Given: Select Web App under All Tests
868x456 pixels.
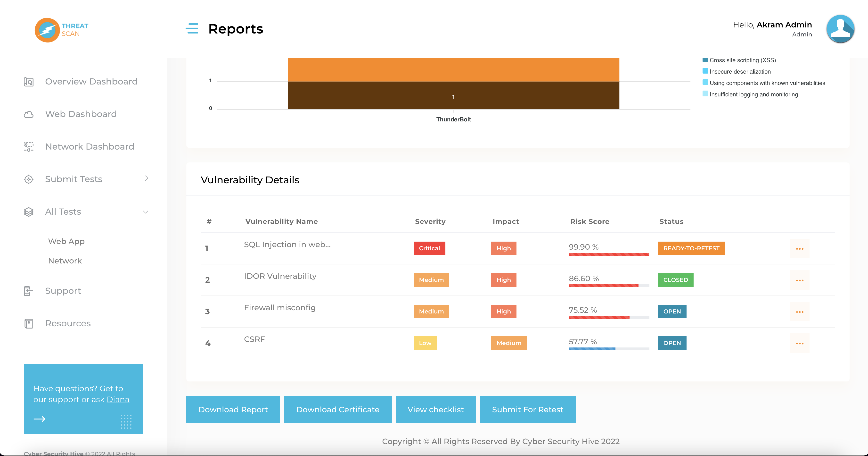Looking at the screenshot, I should [x=66, y=241].
